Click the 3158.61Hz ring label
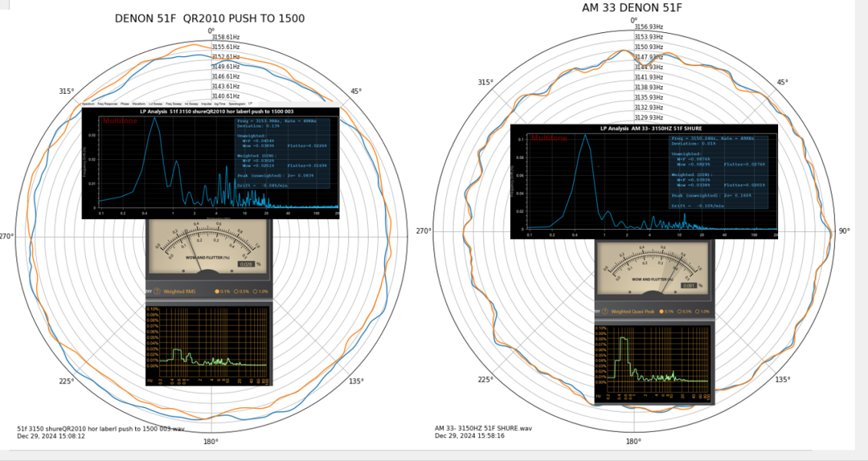The width and height of the screenshot is (868, 461). coord(226,37)
